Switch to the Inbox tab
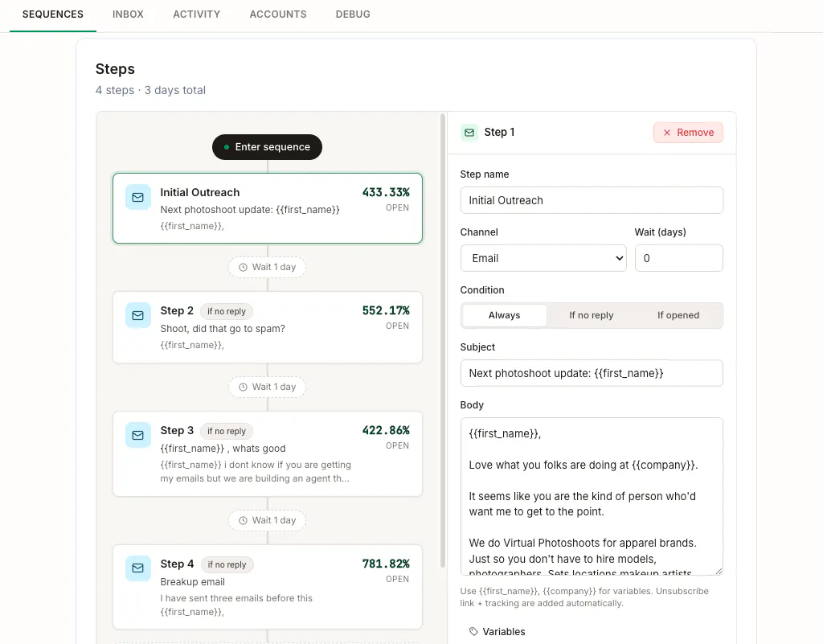Viewport: 823px width, 644px height. [x=128, y=14]
